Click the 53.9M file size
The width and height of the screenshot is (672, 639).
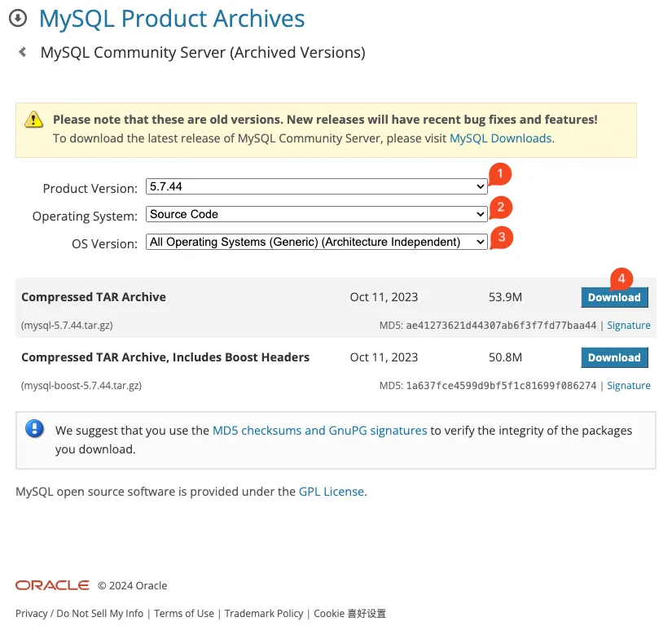click(x=505, y=297)
